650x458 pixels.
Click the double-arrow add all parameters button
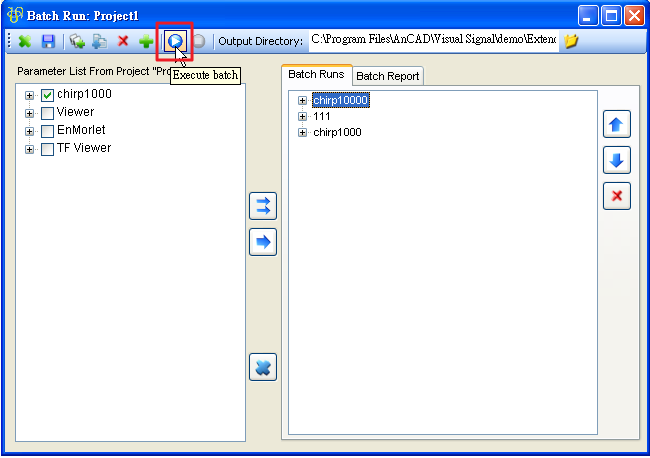[262, 206]
